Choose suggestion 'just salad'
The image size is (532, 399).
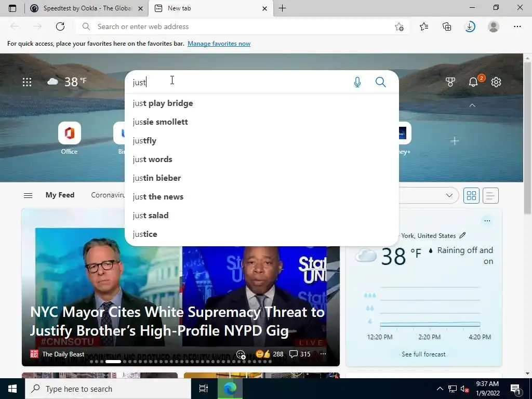262,216
